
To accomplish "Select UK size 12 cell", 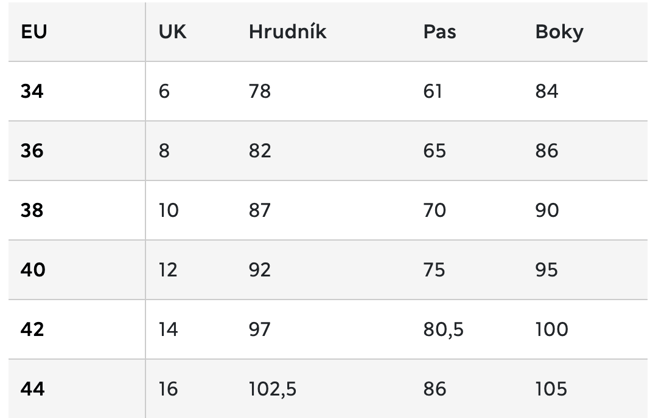I will point(168,270).
